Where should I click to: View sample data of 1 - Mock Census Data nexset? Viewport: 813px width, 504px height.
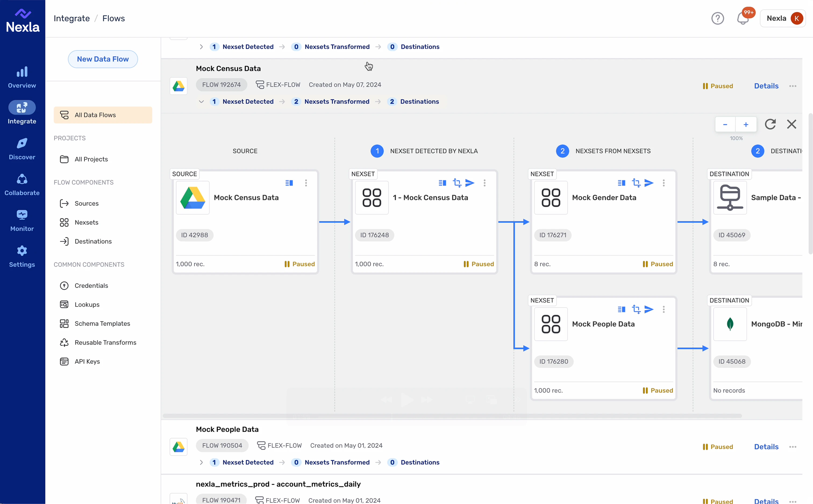pyautogui.click(x=442, y=183)
